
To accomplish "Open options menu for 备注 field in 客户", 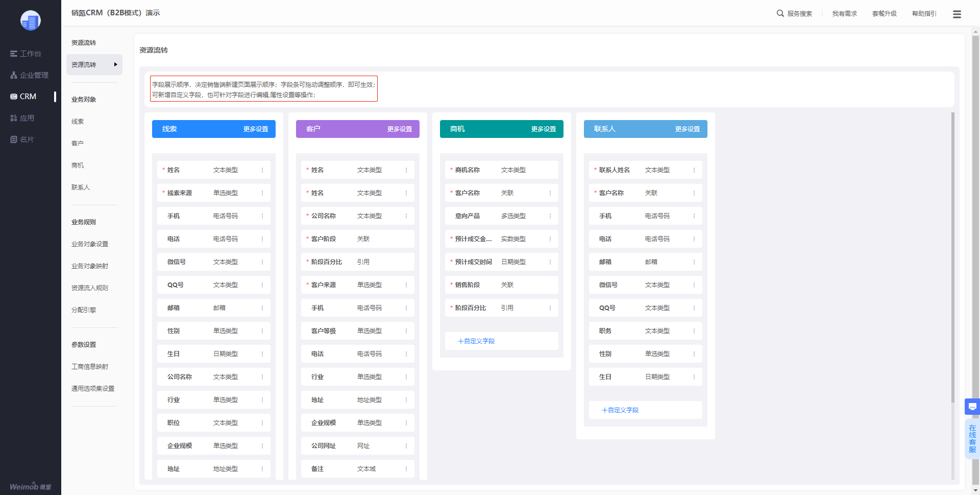I will click(x=406, y=469).
